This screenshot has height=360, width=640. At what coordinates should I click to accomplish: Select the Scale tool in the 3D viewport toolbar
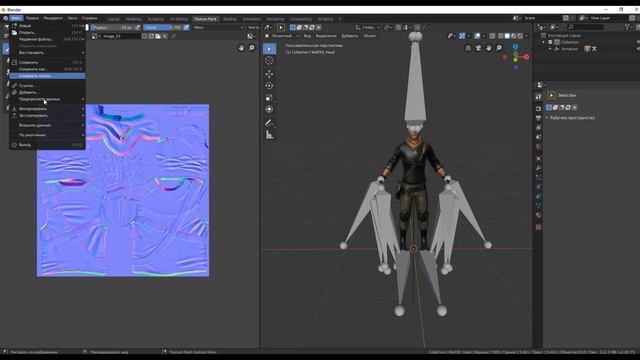tap(269, 98)
